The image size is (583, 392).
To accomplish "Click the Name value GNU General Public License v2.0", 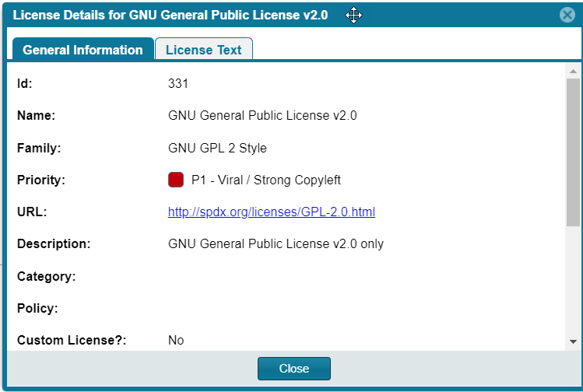I will [x=262, y=116].
